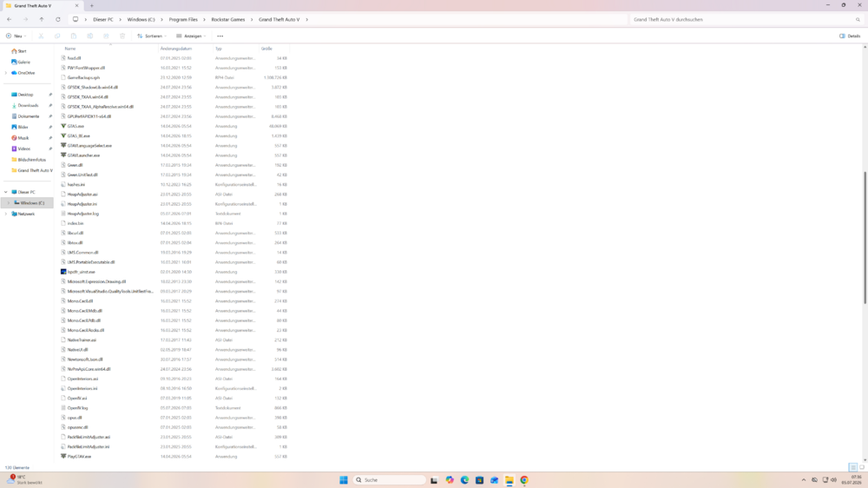
Task: Collapse the Dieser PC tree node
Action: [6, 192]
